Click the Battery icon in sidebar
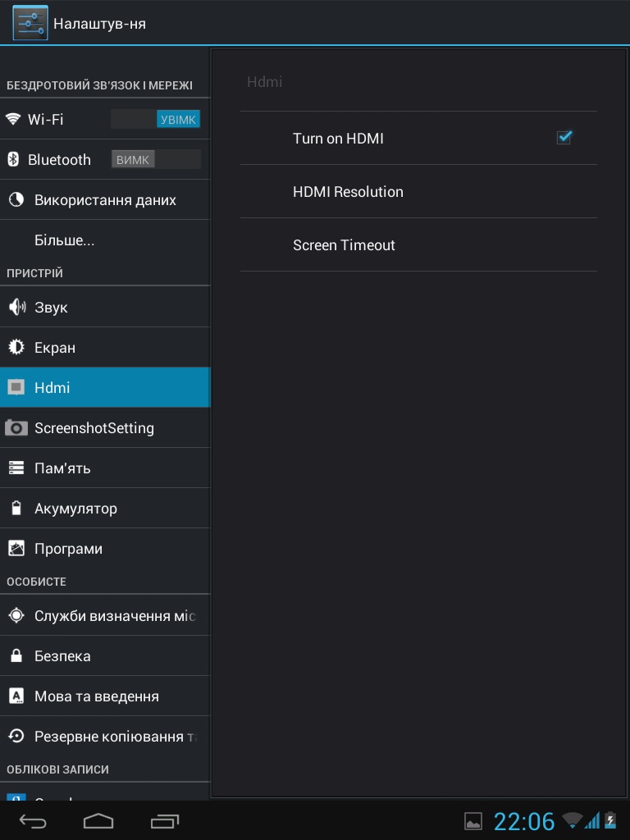The image size is (630, 840). (16, 509)
